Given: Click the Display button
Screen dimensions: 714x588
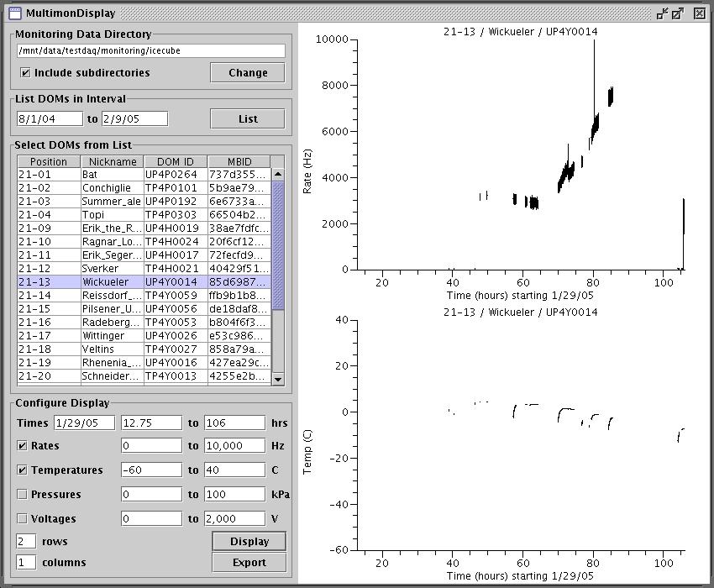Looking at the screenshot, I should [249, 541].
